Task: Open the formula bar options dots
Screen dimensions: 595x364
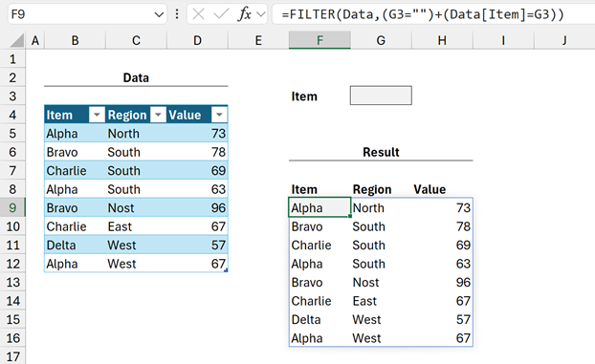Action: [177, 14]
